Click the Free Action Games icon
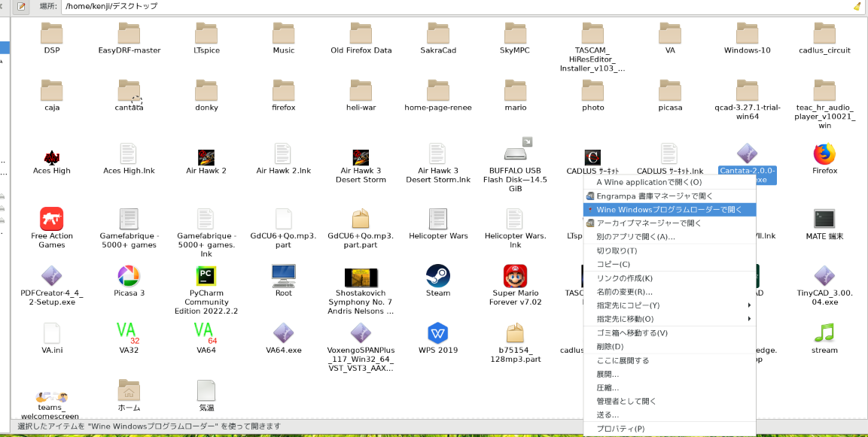The image size is (868, 437). [x=52, y=219]
